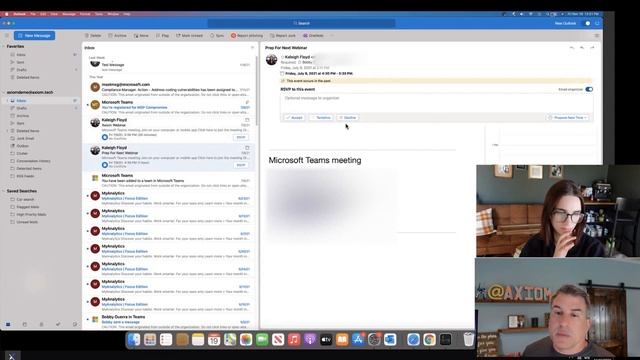Open Outlook icon in the Dock
This screenshot has height=360, width=640.
tap(390, 340)
